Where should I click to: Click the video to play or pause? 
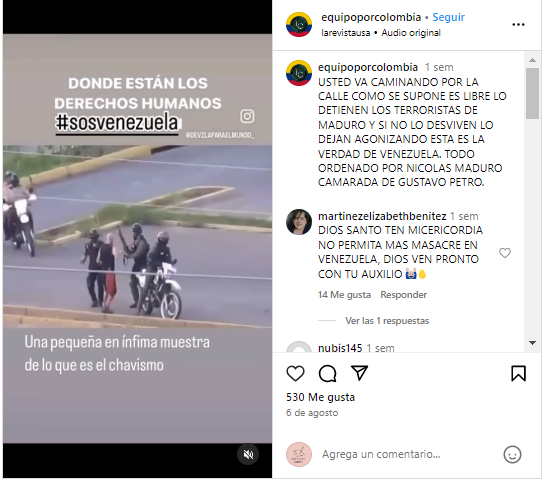pos(137,238)
